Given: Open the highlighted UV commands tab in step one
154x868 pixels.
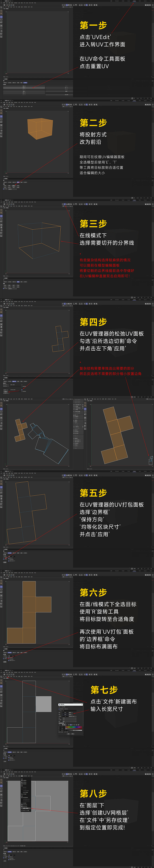Looking at the screenshot, I should 25,82.
